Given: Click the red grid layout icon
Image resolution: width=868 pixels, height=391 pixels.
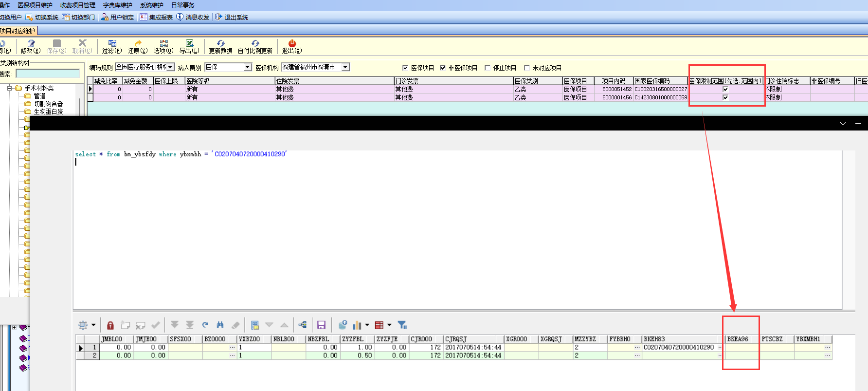Looking at the screenshot, I should [x=380, y=325].
